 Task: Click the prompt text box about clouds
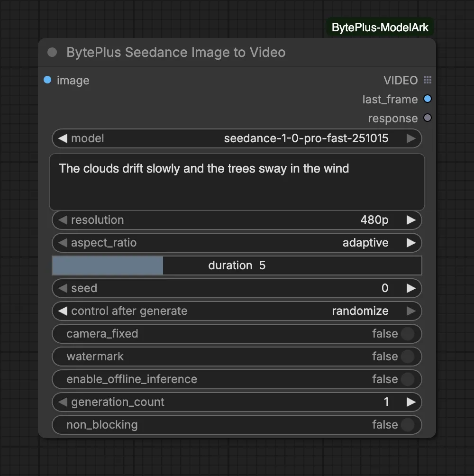coord(237,182)
